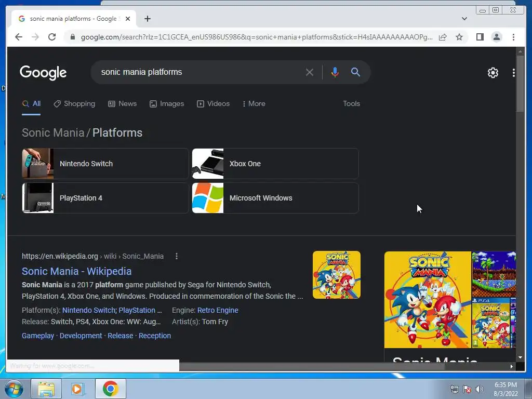Click the Google logo

point(43,73)
